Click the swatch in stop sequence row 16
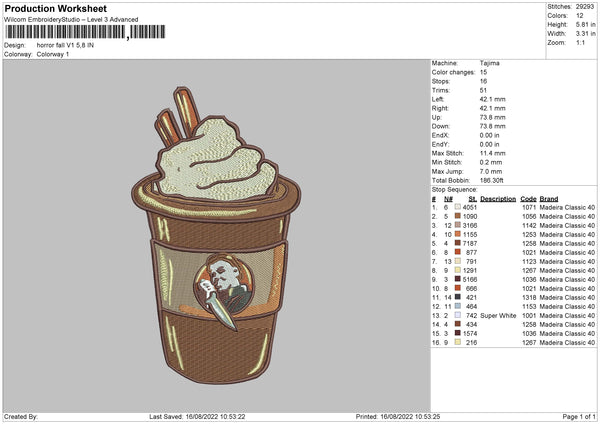This screenshot has height=424, width=600. [x=458, y=342]
